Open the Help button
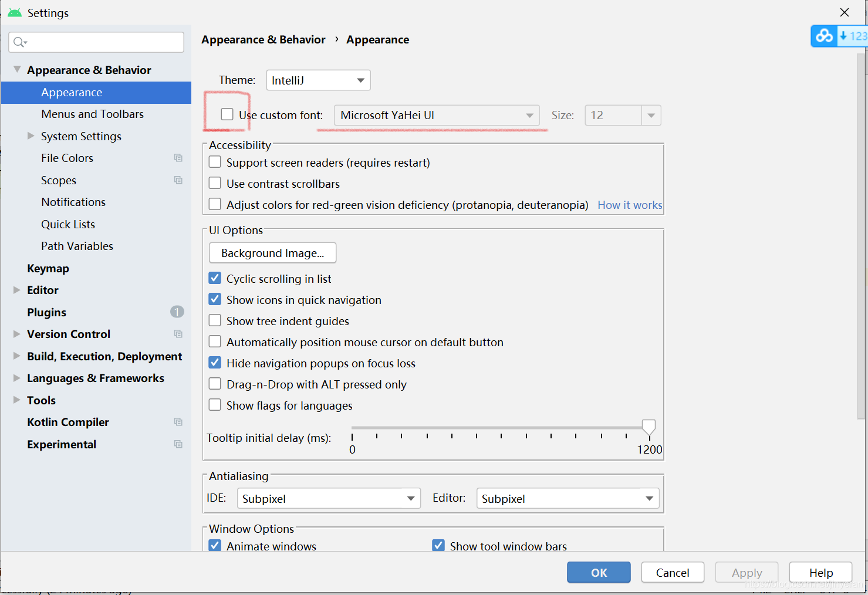The height and width of the screenshot is (595, 868). (820, 572)
